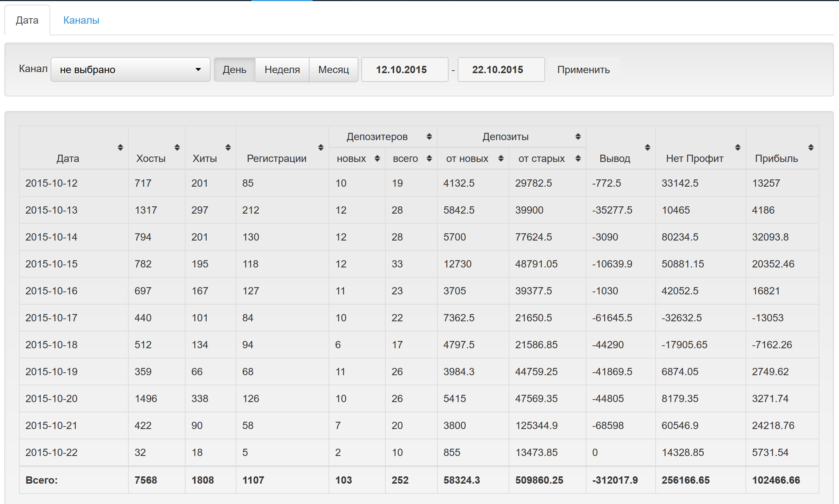
Task: Select the День period toggle
Action: pyautogui.click(x=234, y=70)
